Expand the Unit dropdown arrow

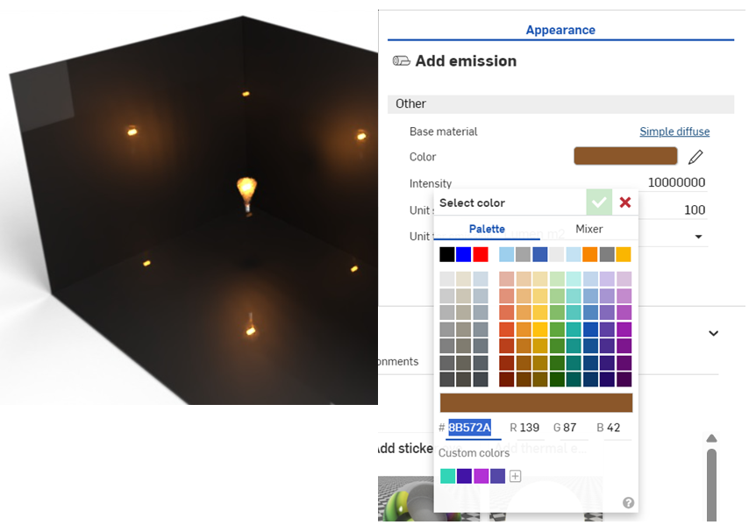(699, 237)
